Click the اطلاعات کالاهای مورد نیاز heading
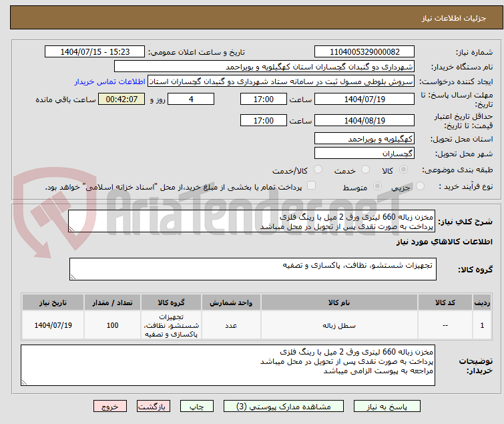This screenshot has width=504, height=424. (444, 242)
